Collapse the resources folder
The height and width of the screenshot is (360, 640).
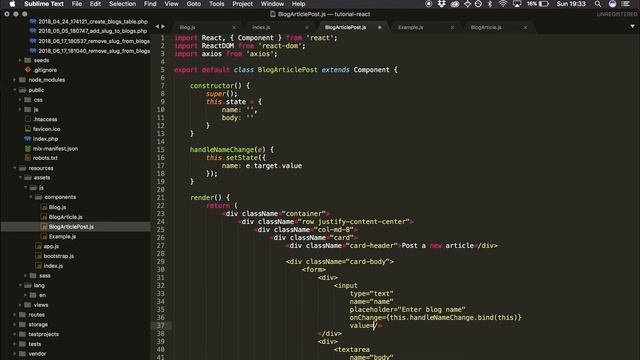(x=15, y=168)
